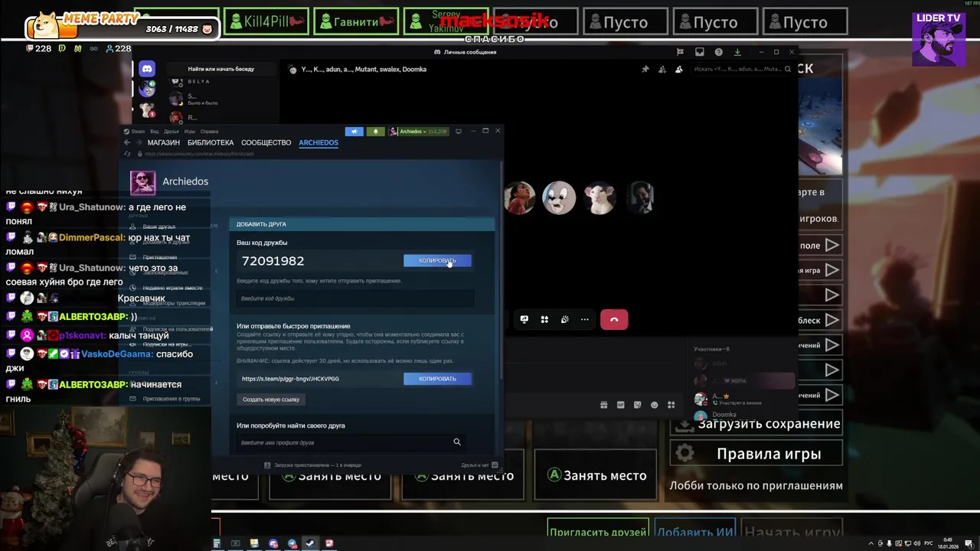Click Правила игры button in game lobby

coord(756,454)
